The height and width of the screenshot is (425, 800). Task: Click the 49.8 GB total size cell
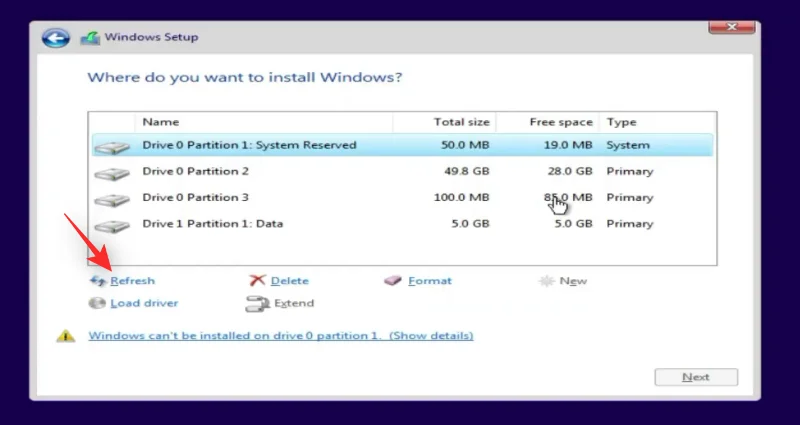coord(466,171)
